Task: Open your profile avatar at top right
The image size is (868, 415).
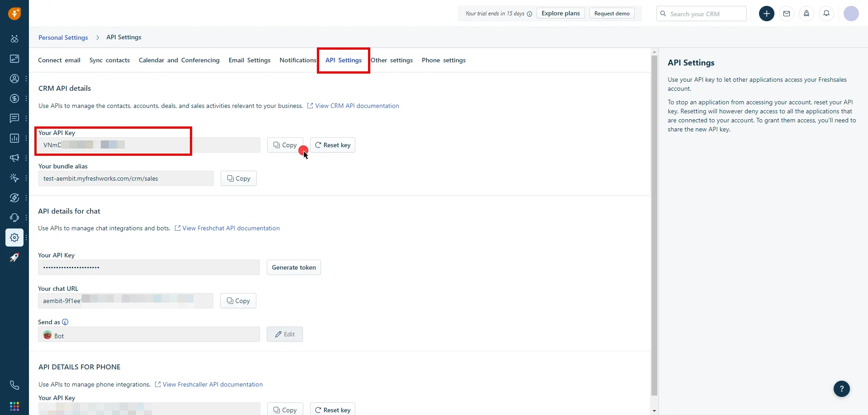Action: [851, 14]
